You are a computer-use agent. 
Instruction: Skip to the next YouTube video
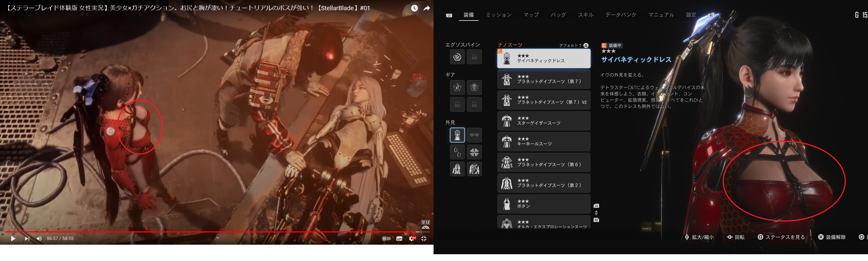(27, 238)
